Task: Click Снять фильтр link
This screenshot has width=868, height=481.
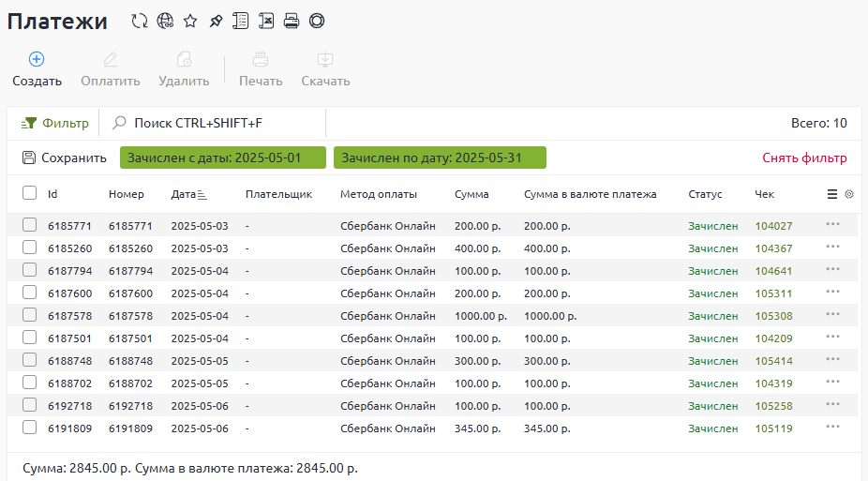Action: [x=804, y=158]
